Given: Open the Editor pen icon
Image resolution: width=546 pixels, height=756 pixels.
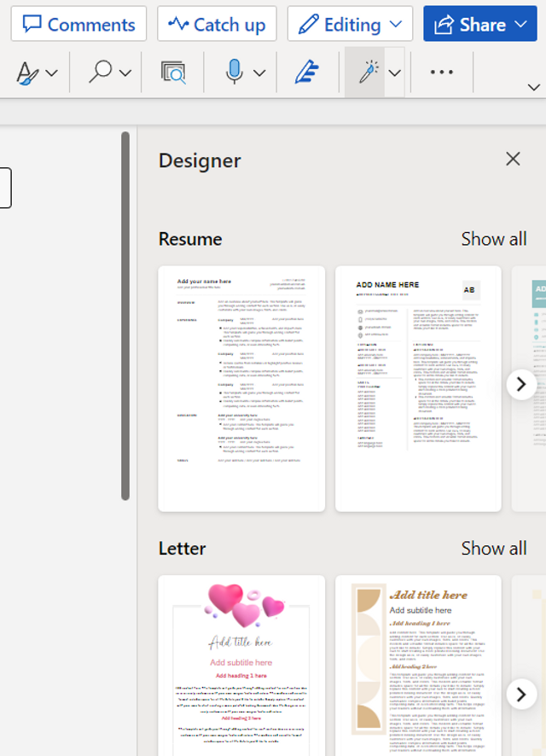Looking at the screenshot, I should (307, 73).
